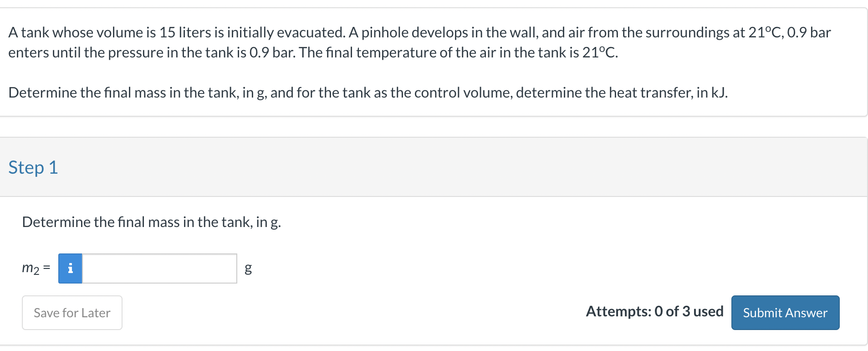Select the Determine the final mass prompt text
The image size is (868, 351).
click(x=152, y=222)
